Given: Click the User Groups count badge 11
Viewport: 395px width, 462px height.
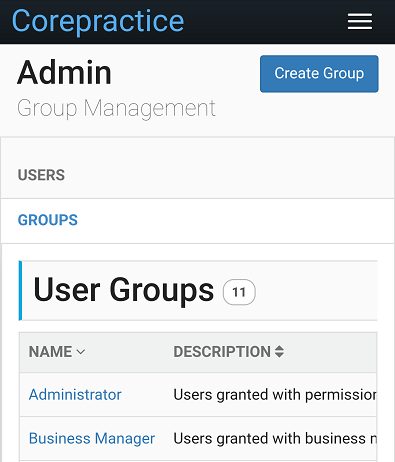Looking at the screenshot, I should (x=239, y=292).
